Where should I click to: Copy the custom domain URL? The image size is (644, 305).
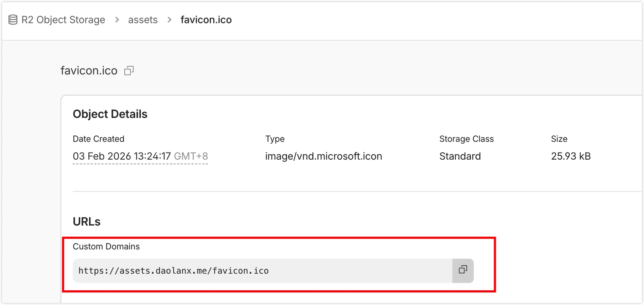pyautogui.click(x=463, y=271)
